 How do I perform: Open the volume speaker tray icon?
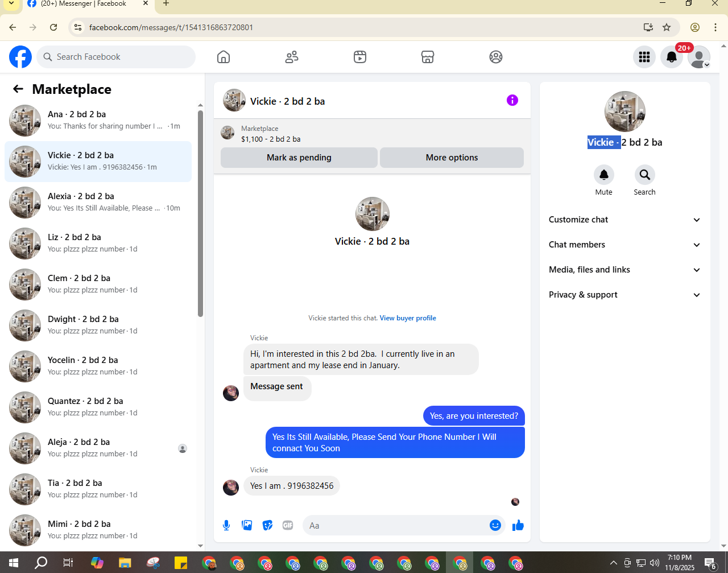click(x=655, y=563)
